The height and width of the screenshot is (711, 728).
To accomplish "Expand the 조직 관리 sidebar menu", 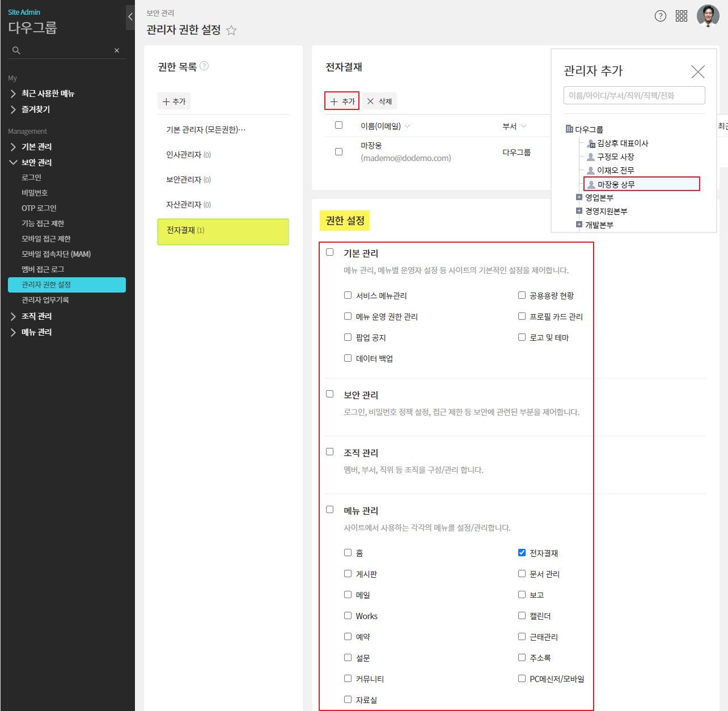I will click(14, 316).
